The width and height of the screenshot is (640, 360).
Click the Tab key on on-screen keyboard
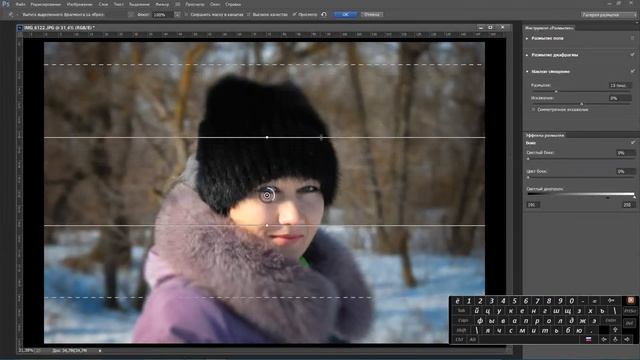462,311
